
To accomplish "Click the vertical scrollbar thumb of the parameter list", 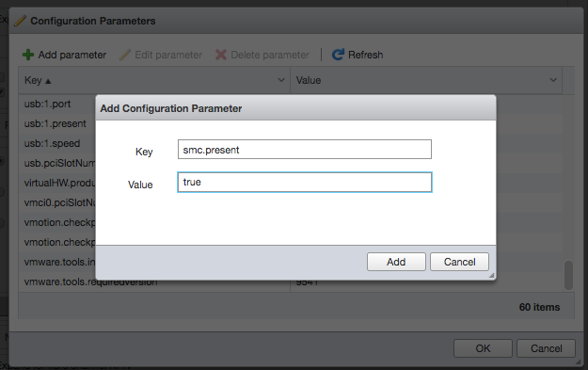I will pos(568,275).
